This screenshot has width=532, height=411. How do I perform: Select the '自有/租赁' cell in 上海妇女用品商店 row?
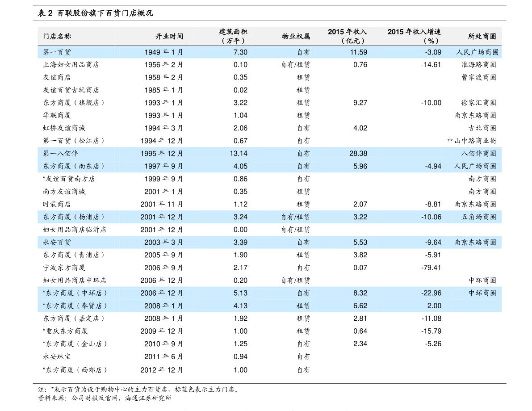295,65
